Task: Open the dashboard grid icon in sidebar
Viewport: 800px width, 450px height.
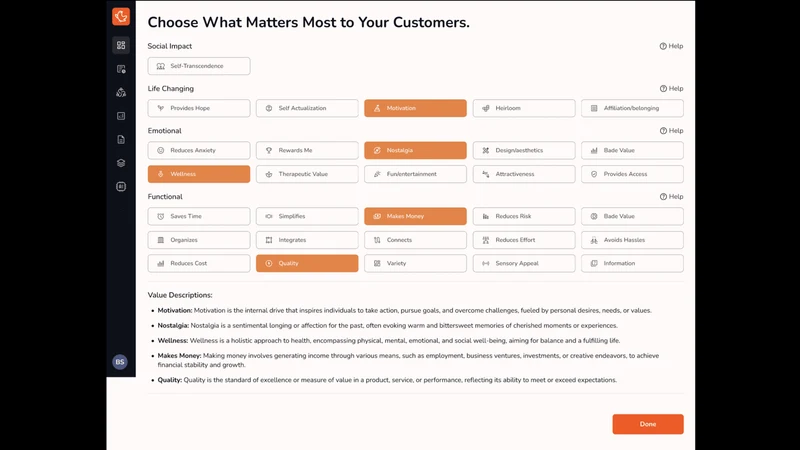Action: [121, 45]
